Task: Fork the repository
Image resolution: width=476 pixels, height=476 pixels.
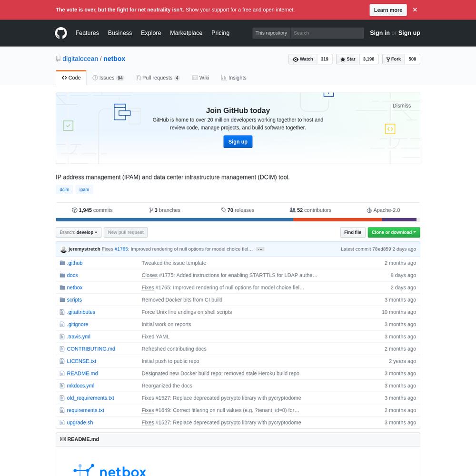Action: click(394, 59)
